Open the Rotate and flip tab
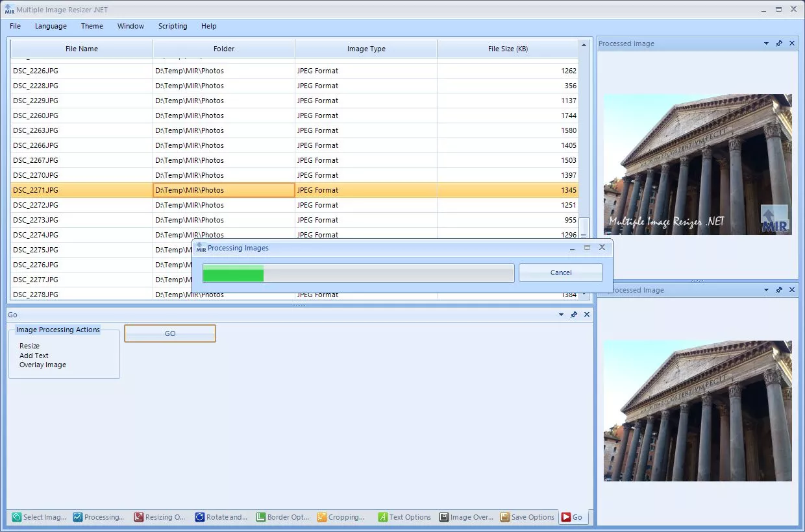 pos(221,517)
